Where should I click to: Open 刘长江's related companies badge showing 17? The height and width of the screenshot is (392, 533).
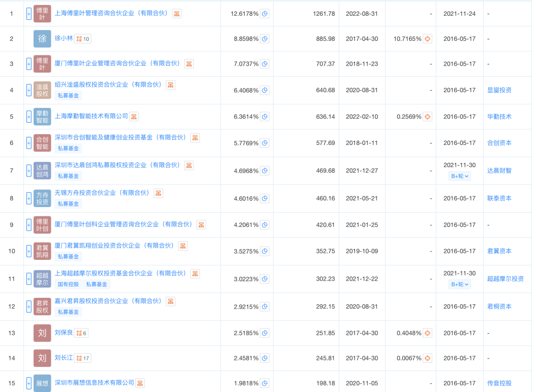[82, 358]
